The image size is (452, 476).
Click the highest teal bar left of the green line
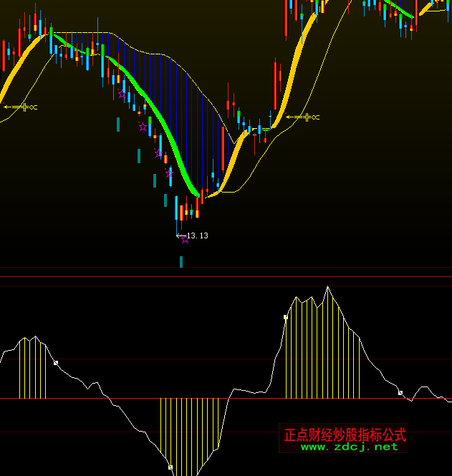pyautogui.click(x=117, y=125)
